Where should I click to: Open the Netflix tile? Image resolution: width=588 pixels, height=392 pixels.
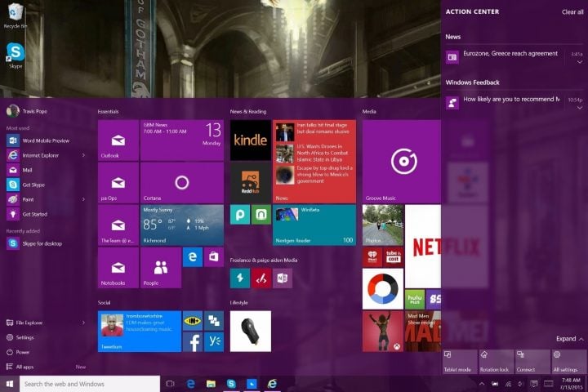click(423, 247)
